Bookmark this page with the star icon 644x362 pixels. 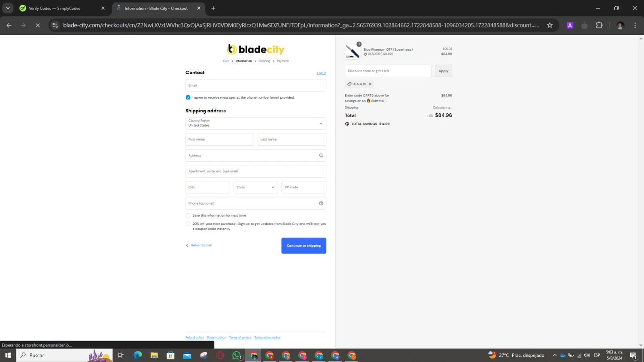(550, 25)
